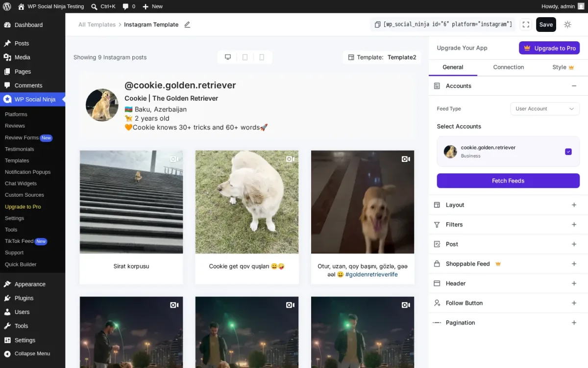Open Quick Builder submenu item
This screenshot has width=588, height=368.
(21, 264)
